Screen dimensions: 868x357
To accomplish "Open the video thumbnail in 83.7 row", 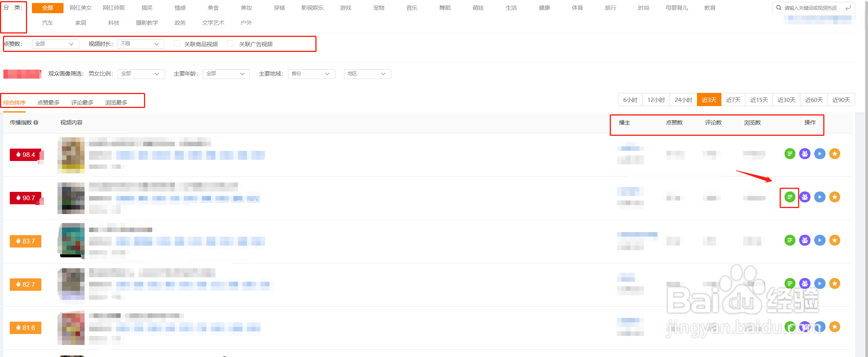I will pos(71,241).
